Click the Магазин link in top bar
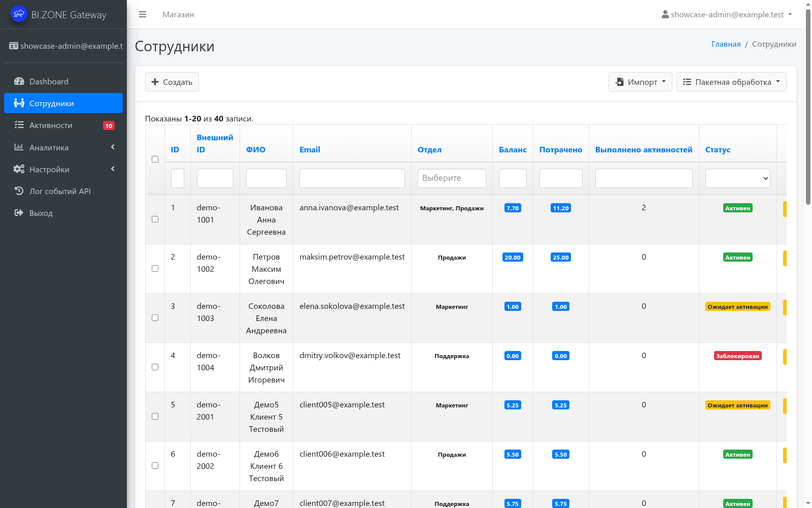Image resolution: width=812 pixels, height=508 pixels. [x=178, y=15]
